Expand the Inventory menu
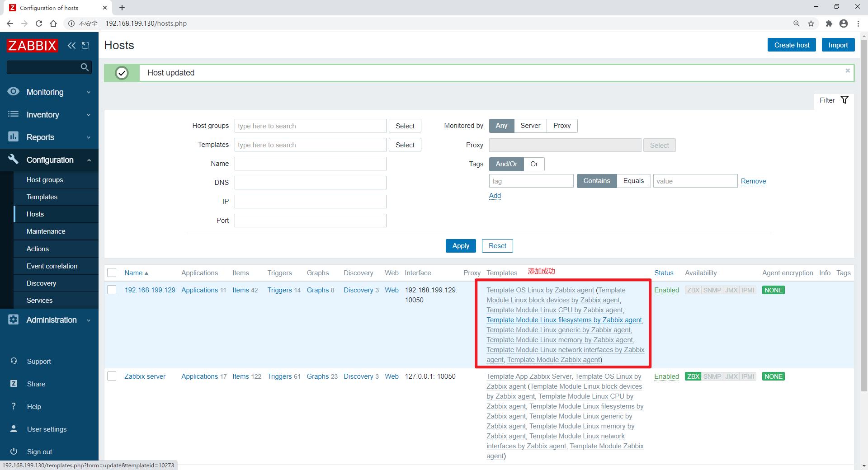Screen dimensions: 868x470 (x=49, y=114)
